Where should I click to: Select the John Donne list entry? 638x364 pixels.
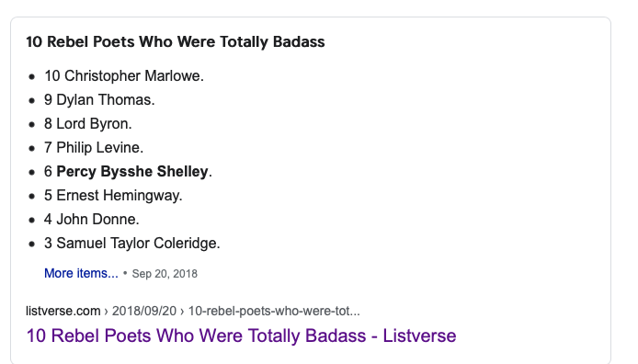92,220
